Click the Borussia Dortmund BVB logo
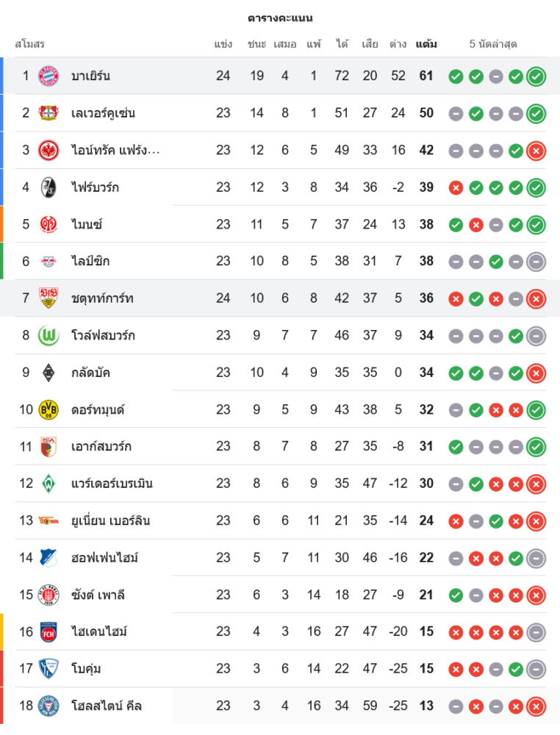 tap(49, 410)
